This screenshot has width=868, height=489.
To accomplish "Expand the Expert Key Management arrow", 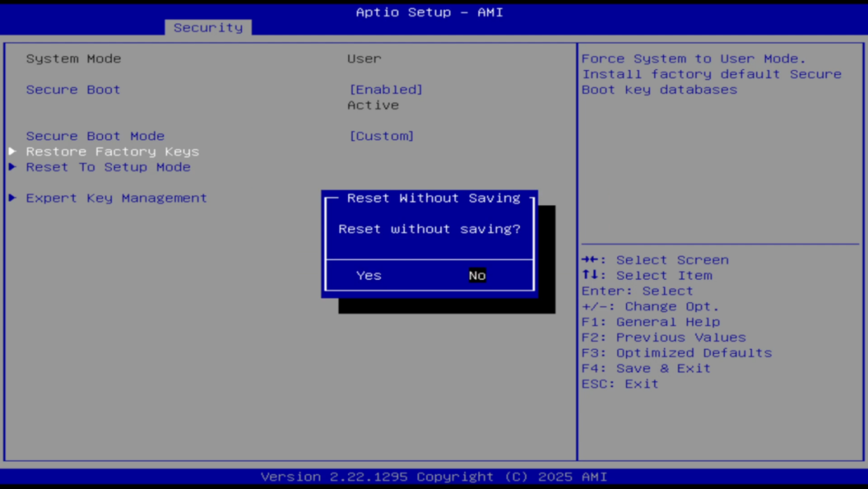I will (x=12, y=198).
